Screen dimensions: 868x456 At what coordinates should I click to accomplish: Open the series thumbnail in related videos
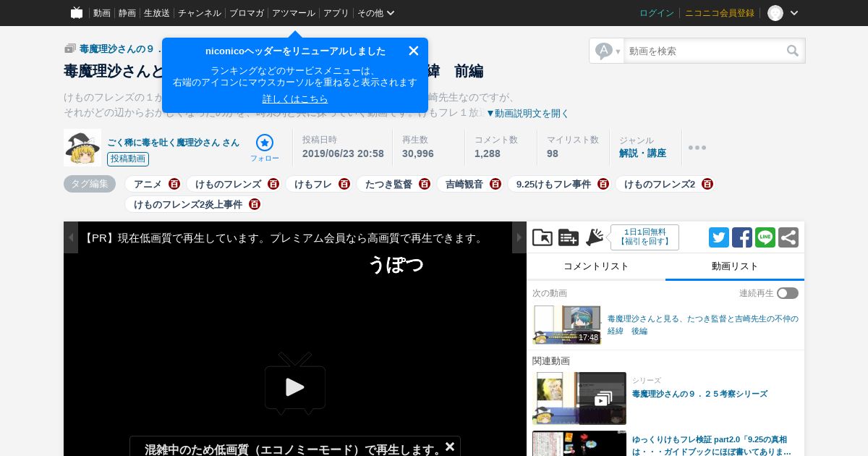579,398
